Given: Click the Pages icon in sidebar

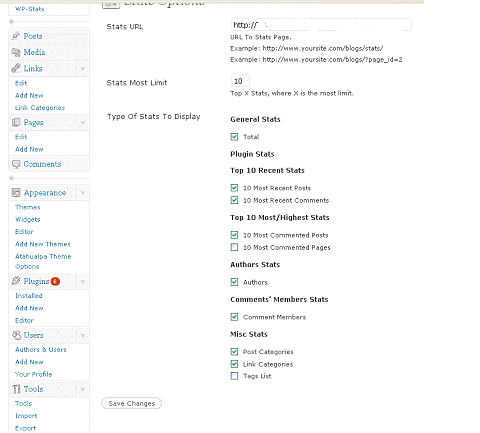Looking at the screenshot, I should [x=16, y=122].
